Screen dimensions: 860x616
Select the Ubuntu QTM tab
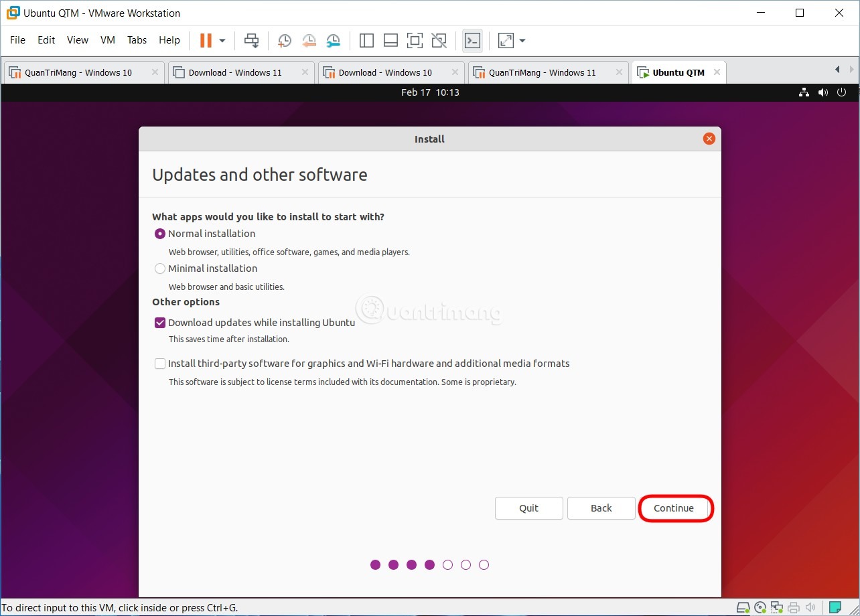coord(678,72)
